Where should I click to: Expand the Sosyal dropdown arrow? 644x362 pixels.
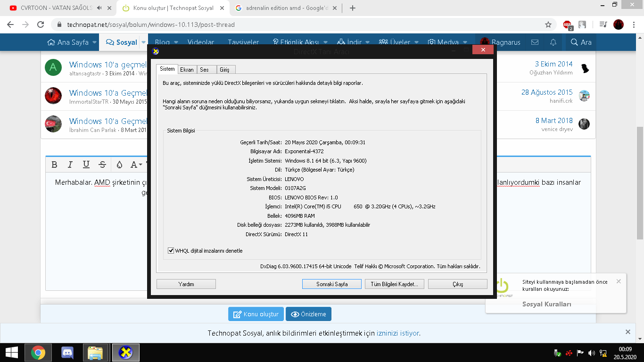(143, 42)
